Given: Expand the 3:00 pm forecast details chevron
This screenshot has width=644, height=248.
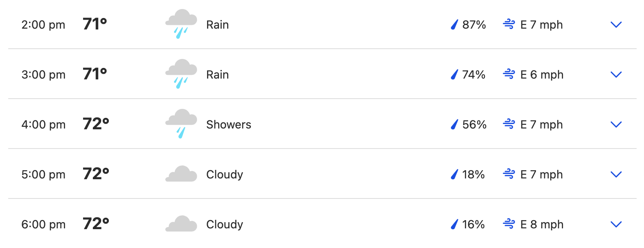Looking at the screenshot, I should 616,74.
